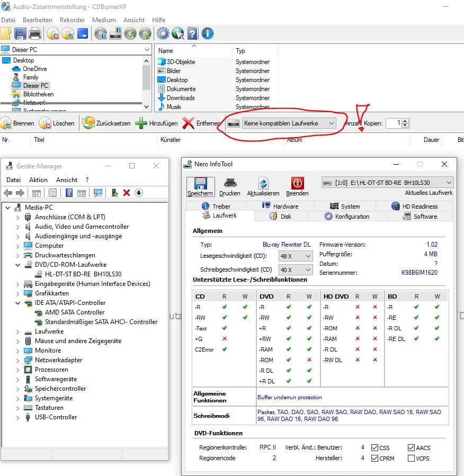This screenshot has width=464, height=476.
Task: Switch to the Hardware tab
Action: [280, 206]
